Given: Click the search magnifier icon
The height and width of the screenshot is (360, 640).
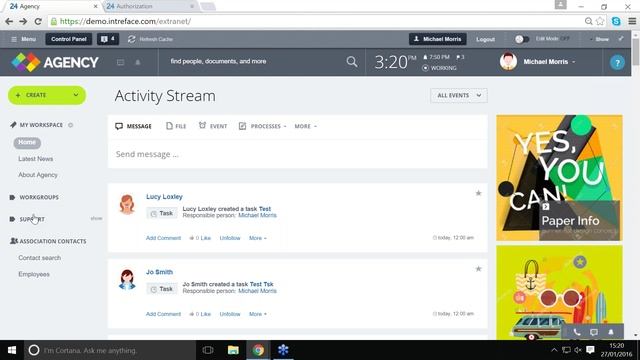Looking at the screenshot, I should pyautogui.click(x=352, y=62).
